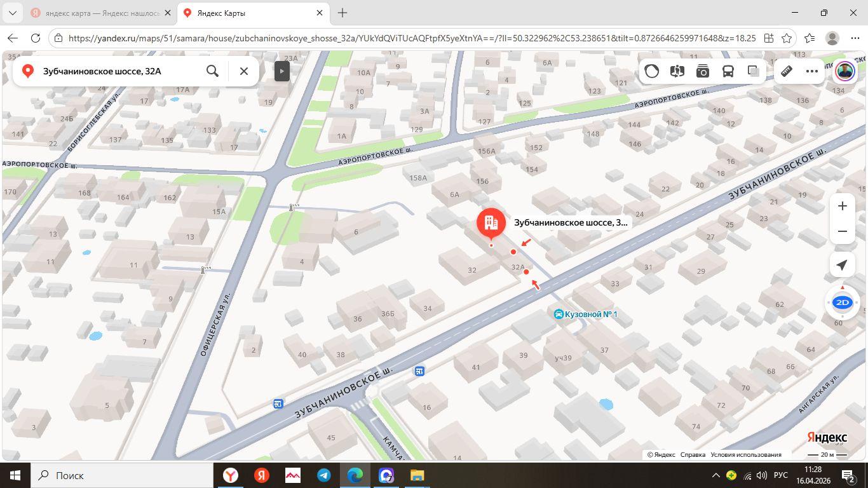Switch to the яндекс карта search tab
The image size is (868, 488).
pos(100,13)
